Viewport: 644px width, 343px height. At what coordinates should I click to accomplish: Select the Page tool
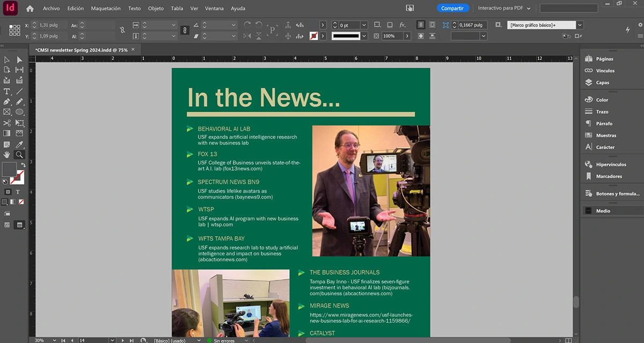click(x=7, y=70)
